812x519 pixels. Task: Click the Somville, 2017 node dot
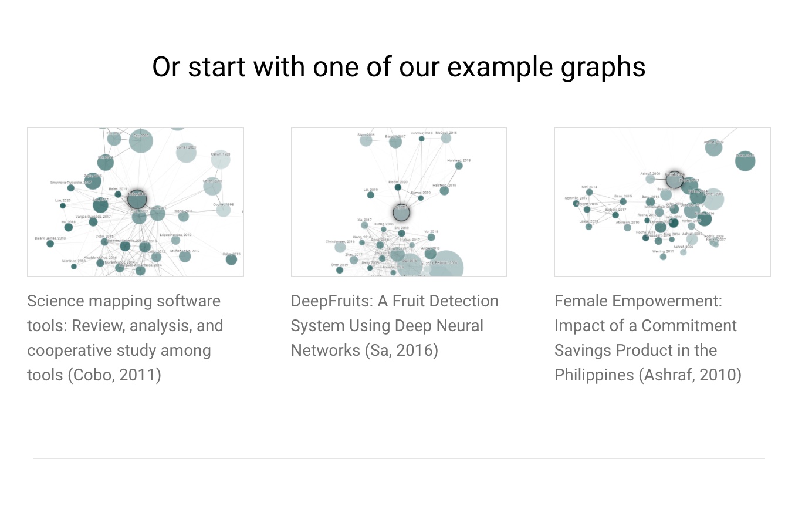pos(576,203)
